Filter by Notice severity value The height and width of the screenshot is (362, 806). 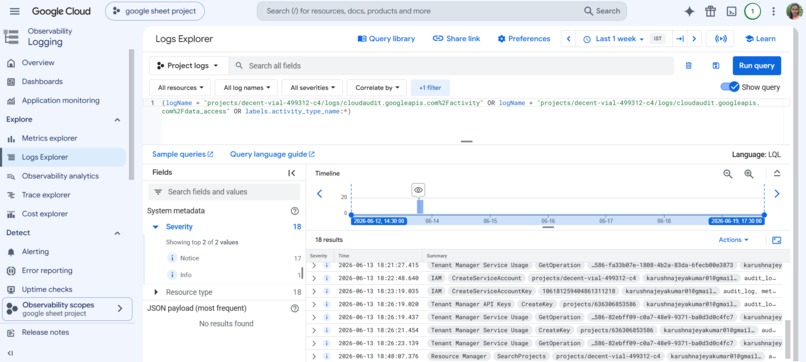(190, 258)
